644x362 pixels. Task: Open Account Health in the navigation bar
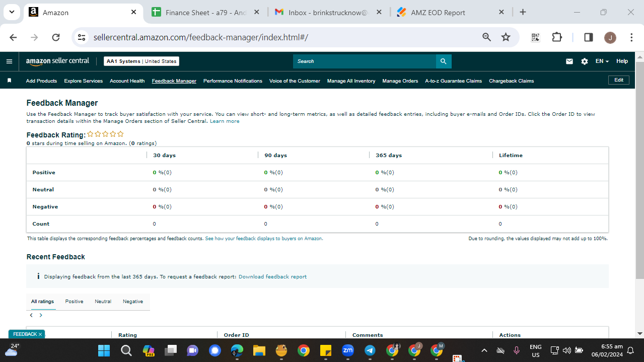127,81
